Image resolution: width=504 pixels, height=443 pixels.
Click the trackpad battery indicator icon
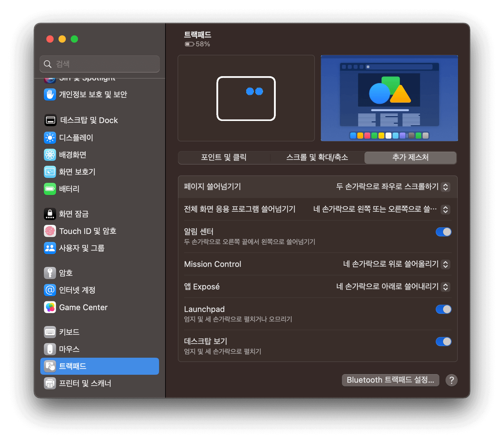(x=190, y=44)
